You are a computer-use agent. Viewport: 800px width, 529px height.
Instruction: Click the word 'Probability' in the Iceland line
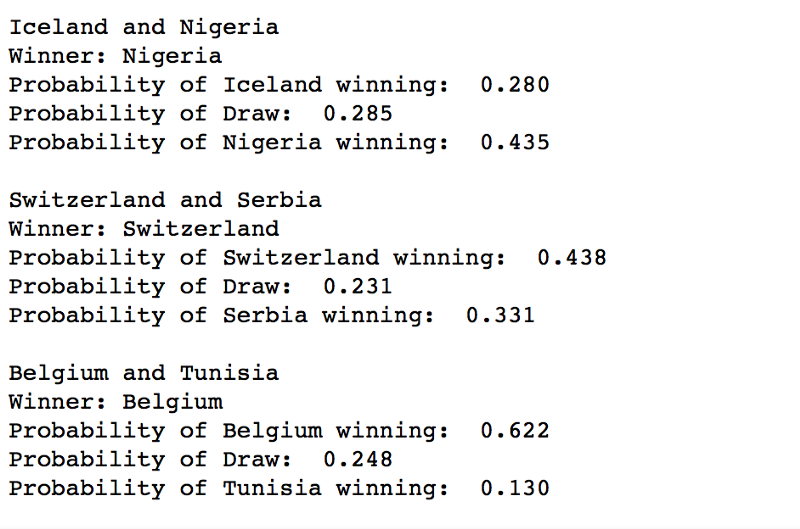tap(87, 86)
